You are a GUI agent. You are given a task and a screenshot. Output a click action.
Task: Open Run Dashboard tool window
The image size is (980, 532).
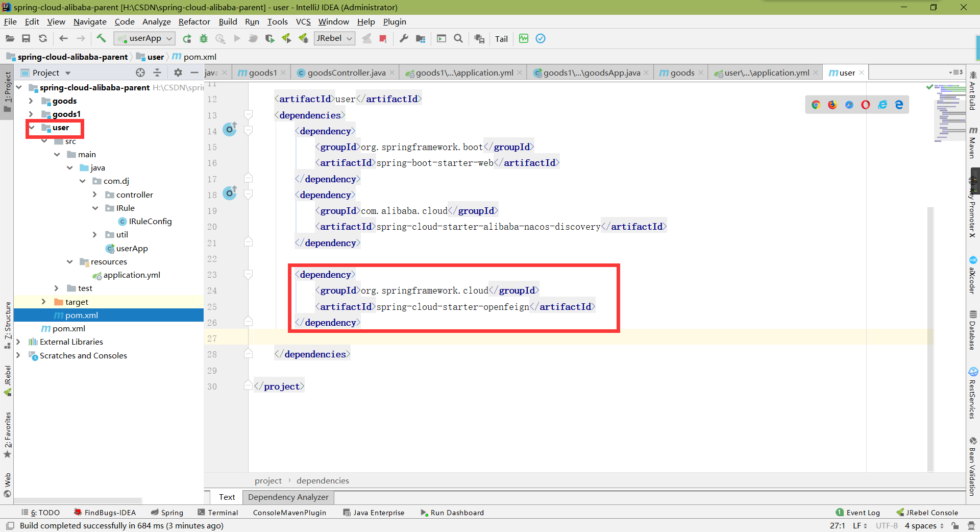pyautogui.click(x=452, y=513)
